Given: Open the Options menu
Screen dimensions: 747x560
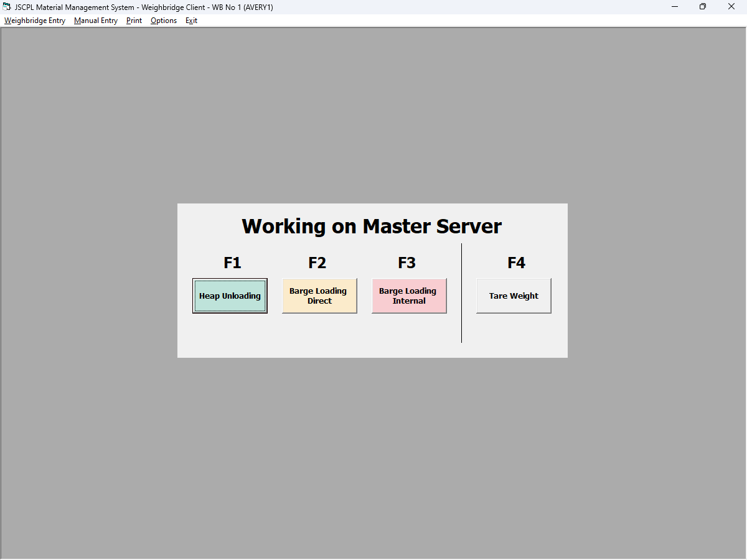Looking at the screenshot, I should (x=163, y=21).
